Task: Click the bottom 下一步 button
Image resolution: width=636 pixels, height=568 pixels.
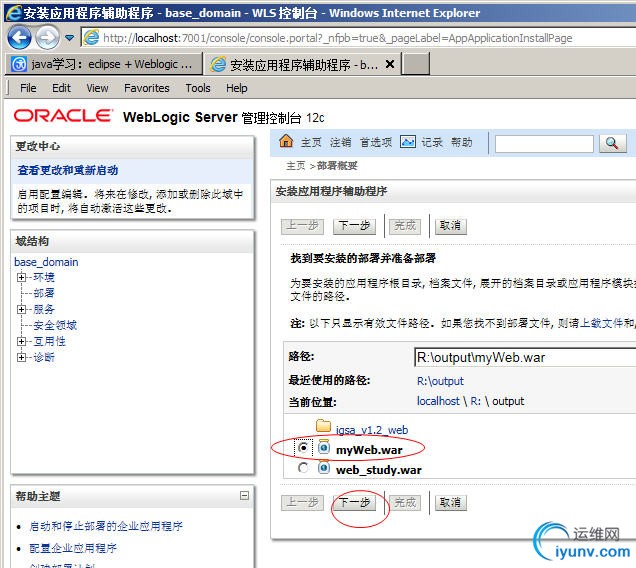Action: (x=354, y=503)
